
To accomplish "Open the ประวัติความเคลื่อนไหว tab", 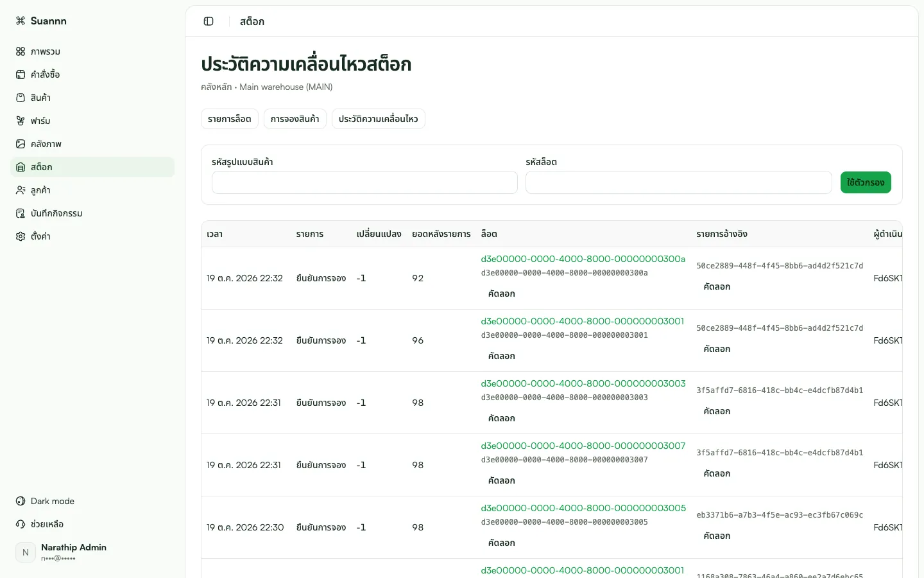I will coord(379,119).
